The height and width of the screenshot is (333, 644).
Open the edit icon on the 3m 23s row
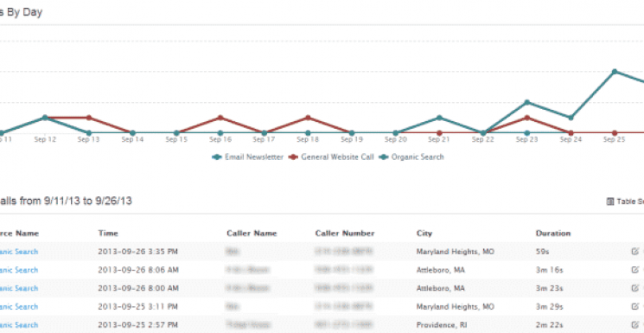coord(635,288)
